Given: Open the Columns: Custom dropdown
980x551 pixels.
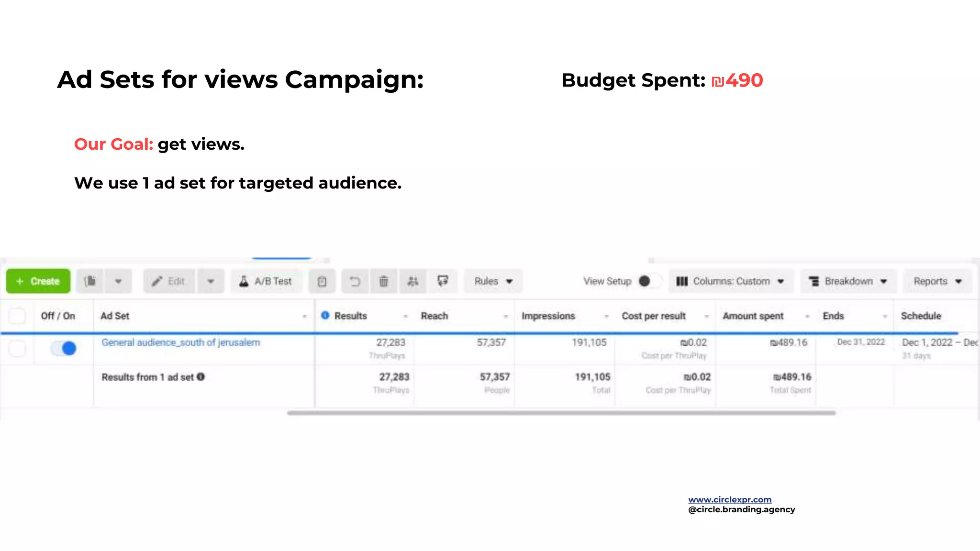Looking at the screenshot, I should (731, 281).
